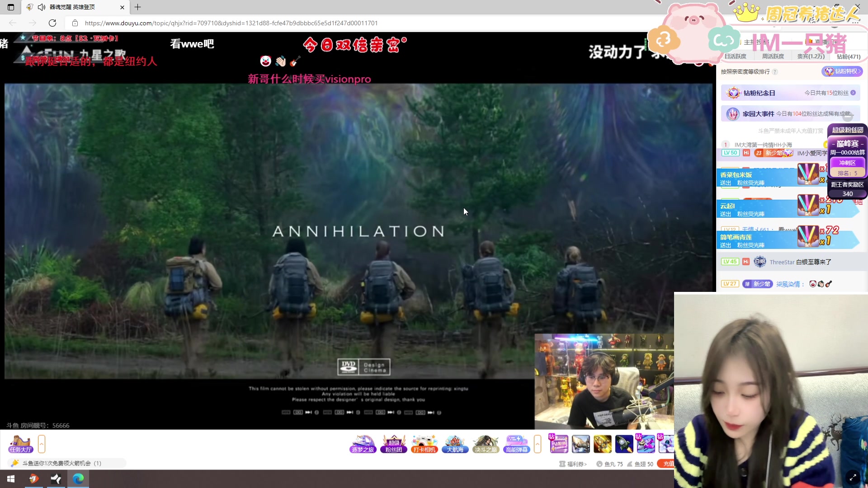Click help icon beside 按照亲密度等级排行

click(775, 72)
